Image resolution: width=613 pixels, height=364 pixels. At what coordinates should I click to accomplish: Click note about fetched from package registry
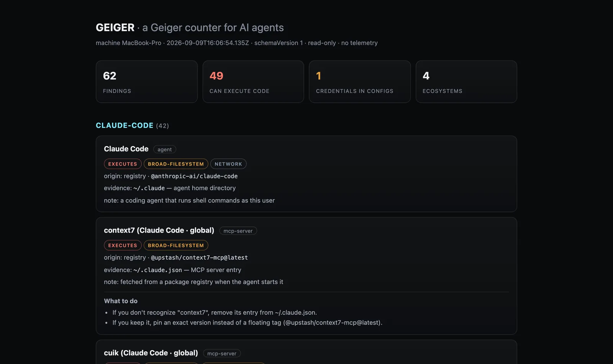[193, 282]
